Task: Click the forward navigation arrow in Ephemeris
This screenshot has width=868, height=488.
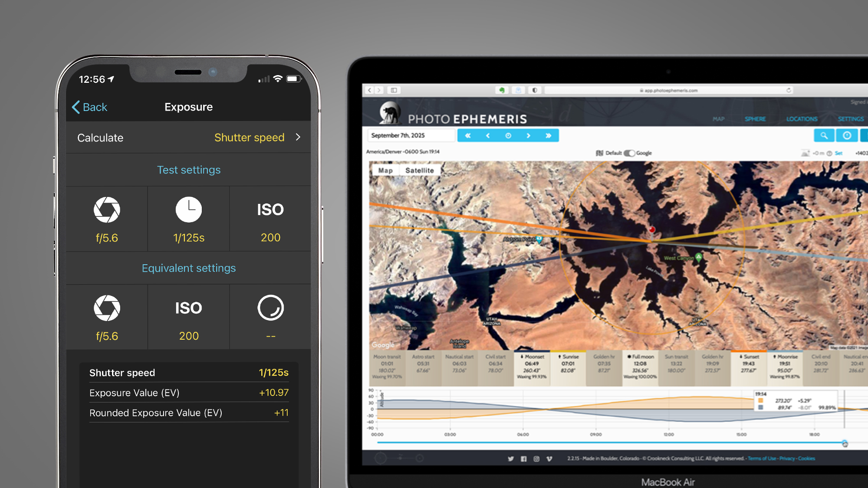Action: [x=528, y=136]
